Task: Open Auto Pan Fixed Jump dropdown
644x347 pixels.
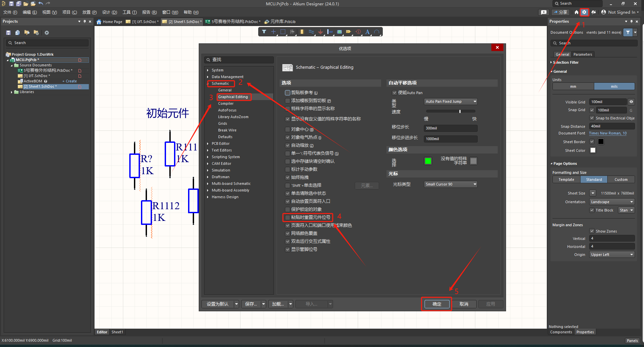Action: (451, 101)
